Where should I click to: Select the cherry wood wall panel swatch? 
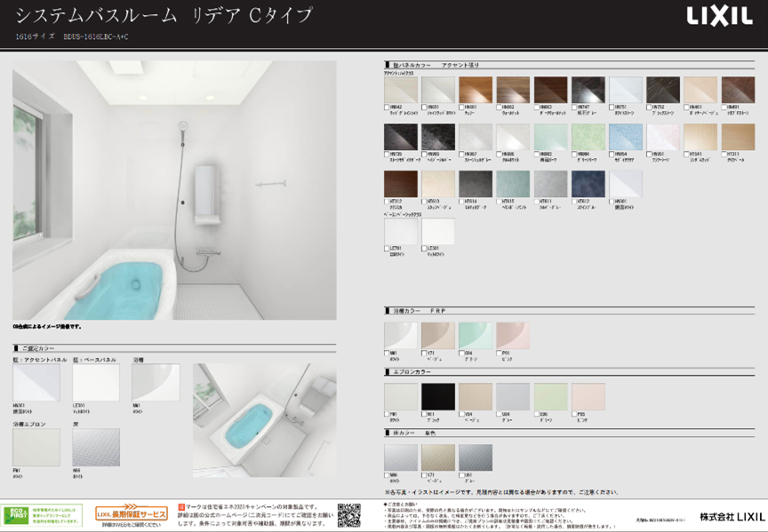tap(476, 90)
